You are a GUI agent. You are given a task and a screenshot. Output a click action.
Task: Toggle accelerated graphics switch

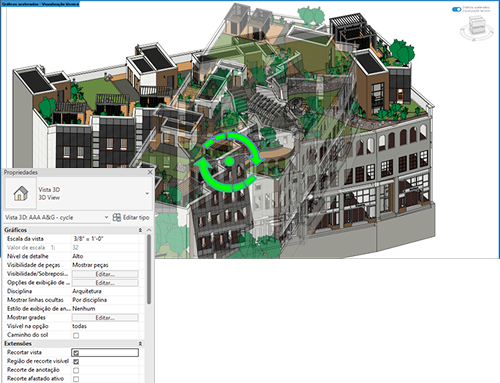(x=456, y=9)
